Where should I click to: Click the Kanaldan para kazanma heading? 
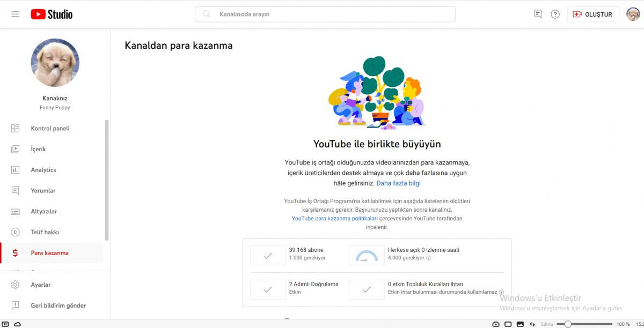[x=179, y=46]
